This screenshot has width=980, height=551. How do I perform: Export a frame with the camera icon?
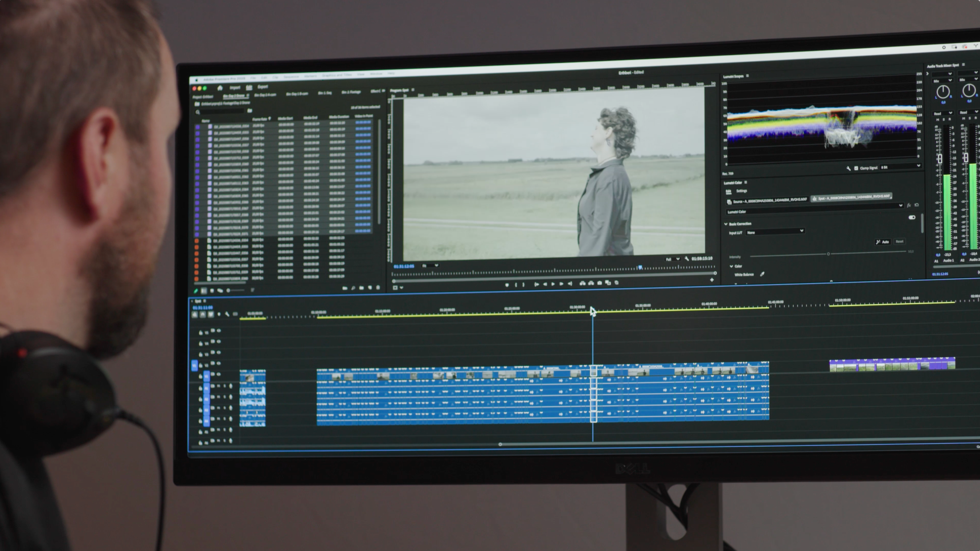(x=599, y=283)
